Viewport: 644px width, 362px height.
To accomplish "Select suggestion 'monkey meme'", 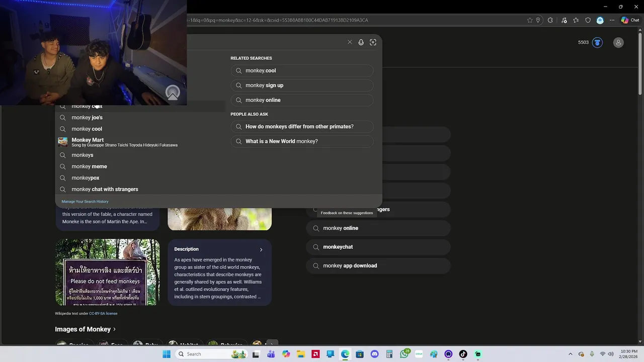I will click(x=141, y=166).
